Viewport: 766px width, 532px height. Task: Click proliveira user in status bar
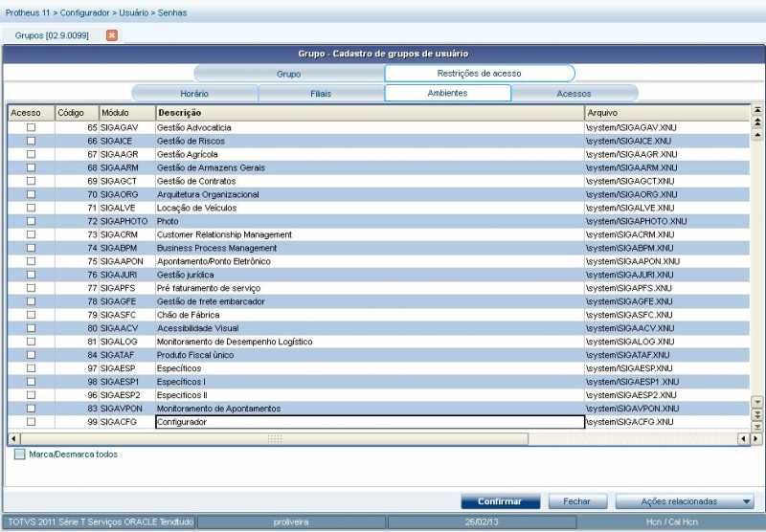coord(291,522)
